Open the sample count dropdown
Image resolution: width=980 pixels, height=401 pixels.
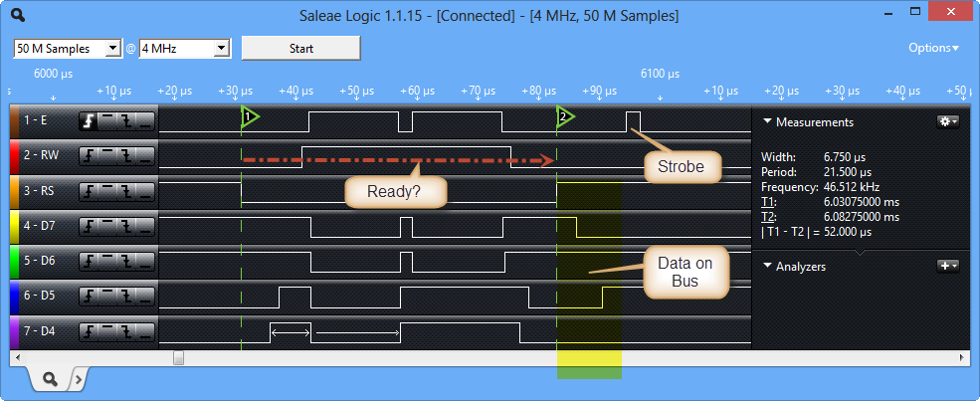(x=112, y=48)
